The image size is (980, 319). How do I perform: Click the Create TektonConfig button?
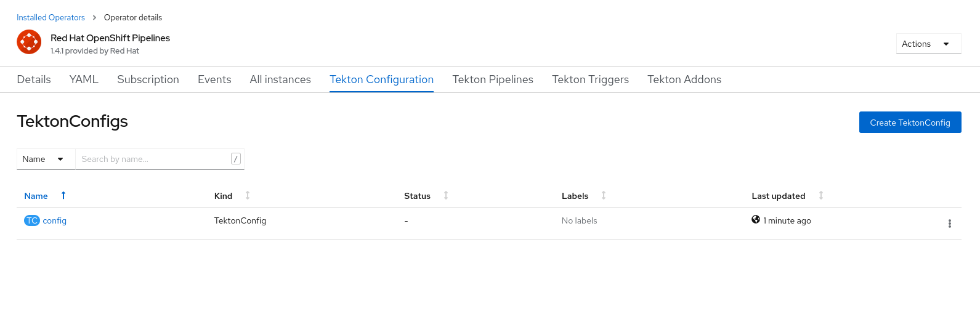tap(910, 123)
